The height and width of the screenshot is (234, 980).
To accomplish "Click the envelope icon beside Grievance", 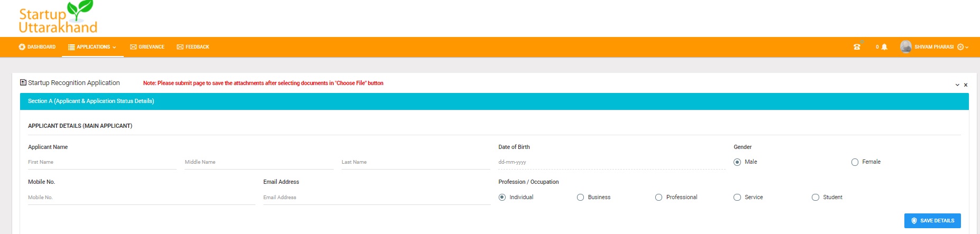I will point(133,47).
